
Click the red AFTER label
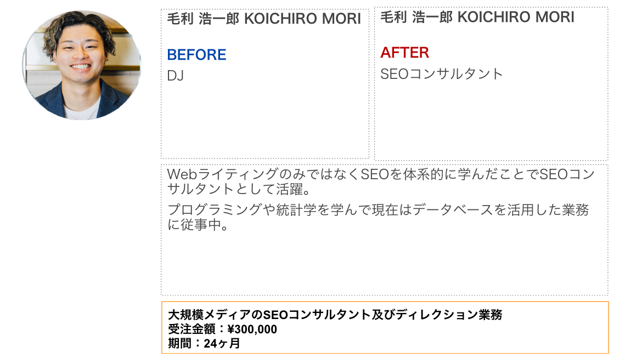click(x=404, y=53)
